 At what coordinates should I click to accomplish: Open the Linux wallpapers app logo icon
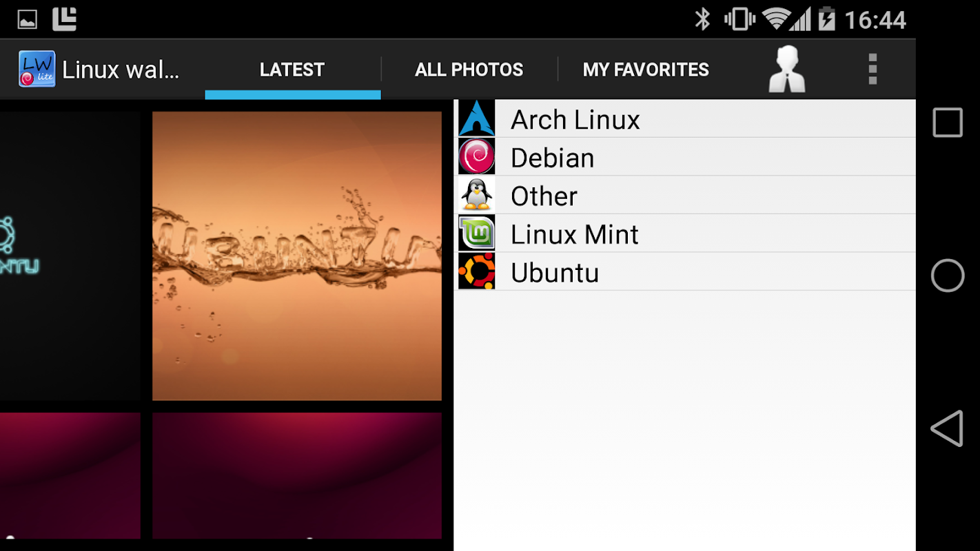[x=37, y=69]
